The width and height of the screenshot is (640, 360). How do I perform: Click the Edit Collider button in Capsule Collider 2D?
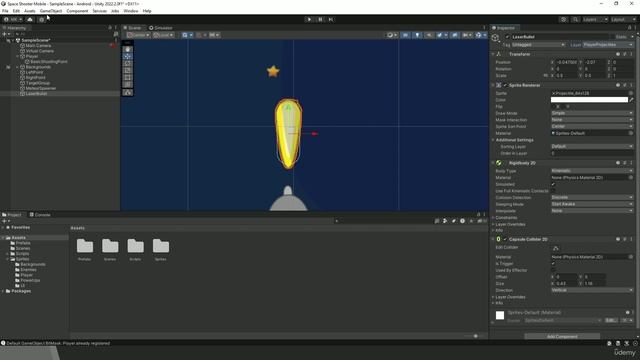tap(556, 248)
